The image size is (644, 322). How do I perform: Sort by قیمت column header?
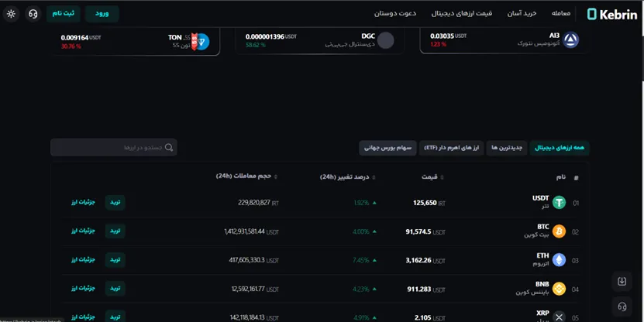pyautogui.click(x=432, y=177)
